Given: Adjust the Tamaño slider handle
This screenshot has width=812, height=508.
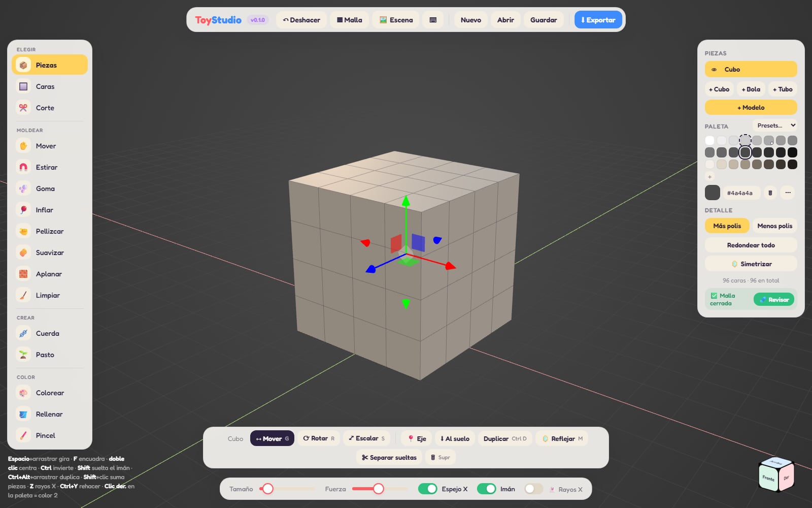Looking at the screenshot, I should (267, 489).
